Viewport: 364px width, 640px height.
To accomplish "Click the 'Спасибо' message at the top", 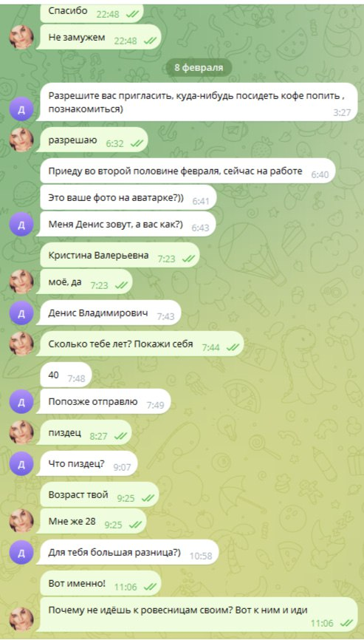I will (x=92, y=13).
